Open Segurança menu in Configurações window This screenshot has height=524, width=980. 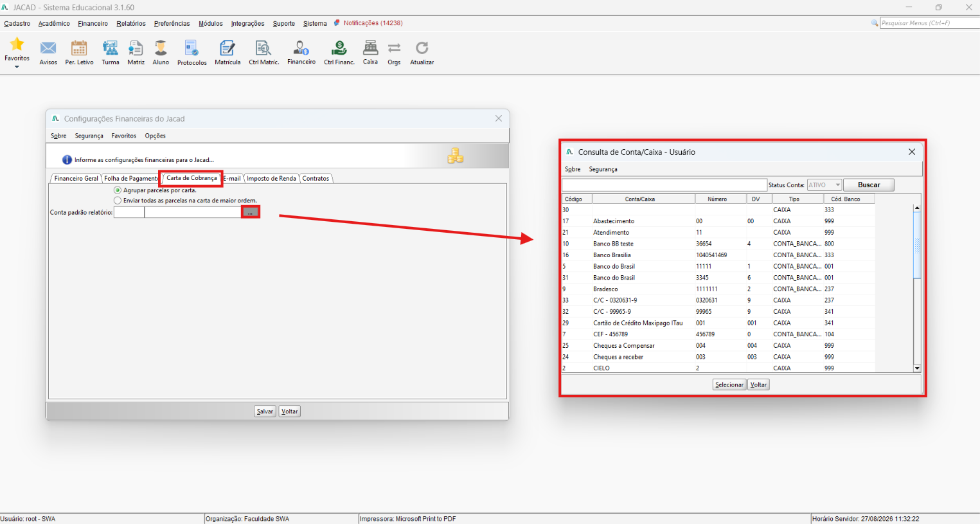(89, 136)
